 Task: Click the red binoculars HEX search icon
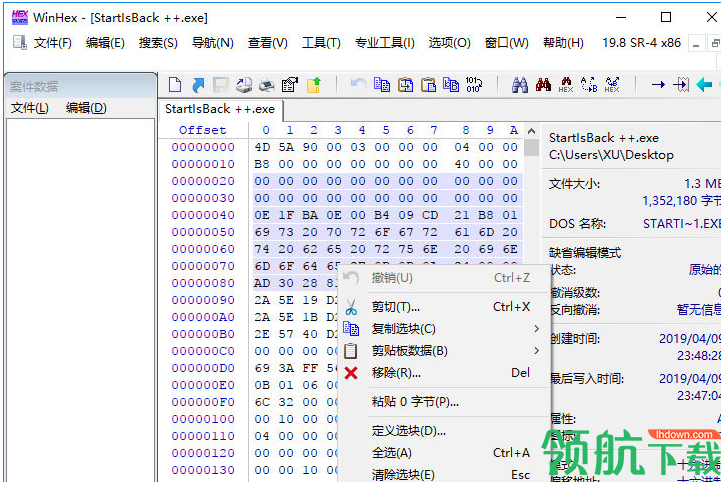[x=566, y=85]
